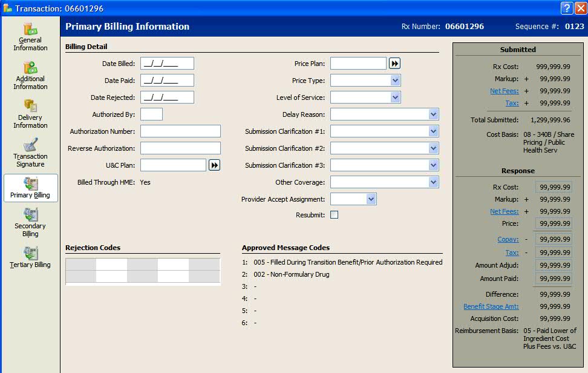Click the Response Rx Cost field
The height and width of the screenshot is (373, 588).
point(554,187)
